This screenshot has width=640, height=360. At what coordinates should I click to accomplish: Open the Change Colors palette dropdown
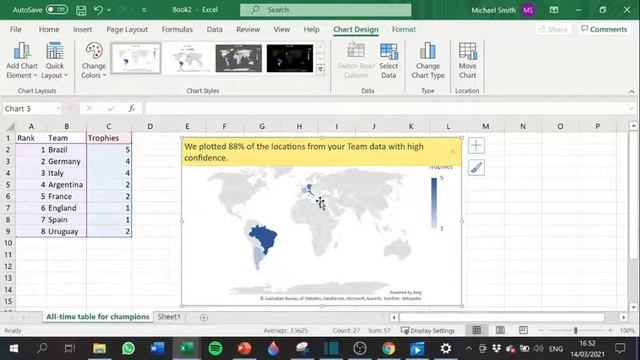[93, 60]
